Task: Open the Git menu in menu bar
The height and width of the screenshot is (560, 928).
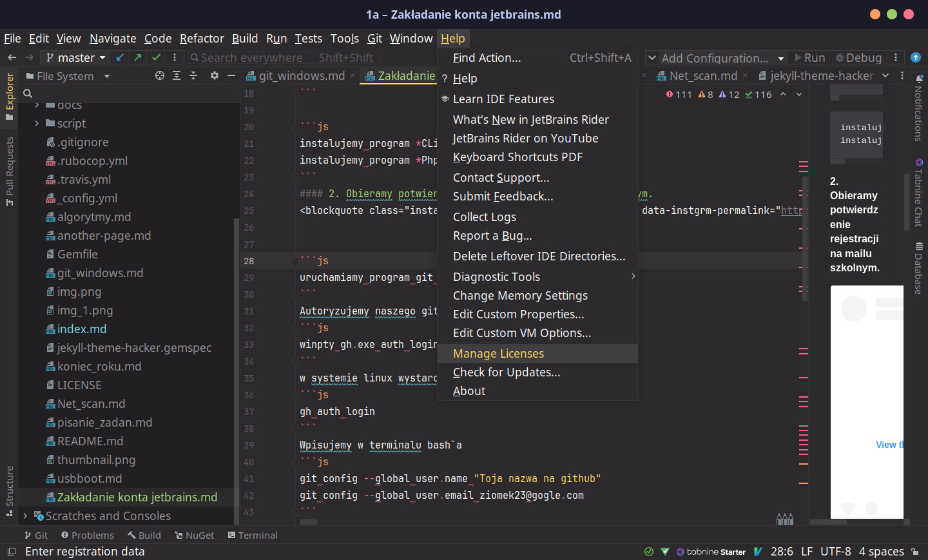Action: [374, 39]
